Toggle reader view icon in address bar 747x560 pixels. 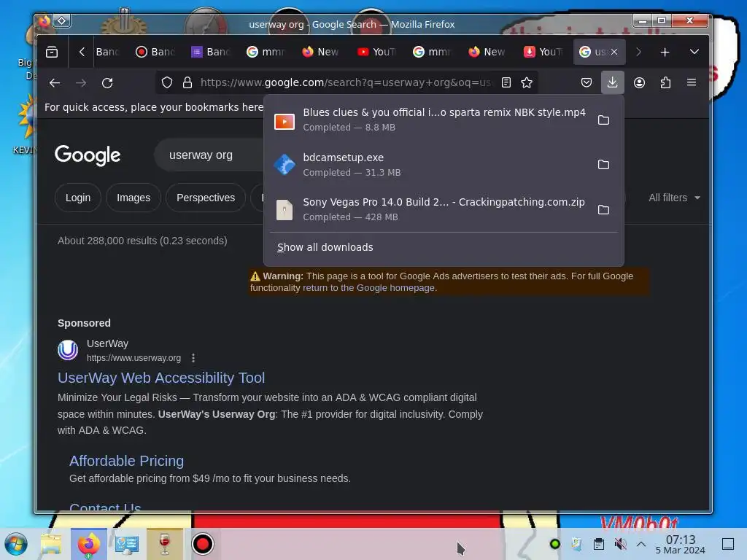(x=506, y=83)
